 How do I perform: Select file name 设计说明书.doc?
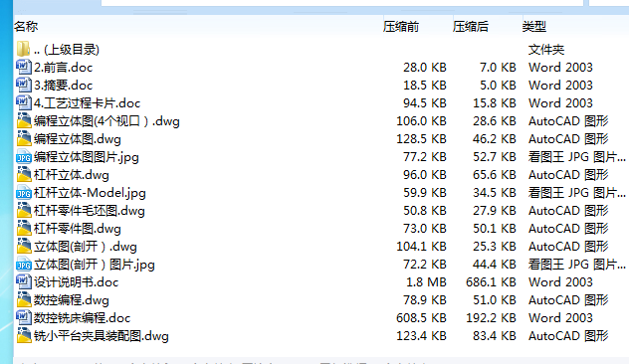click(77, 282)
